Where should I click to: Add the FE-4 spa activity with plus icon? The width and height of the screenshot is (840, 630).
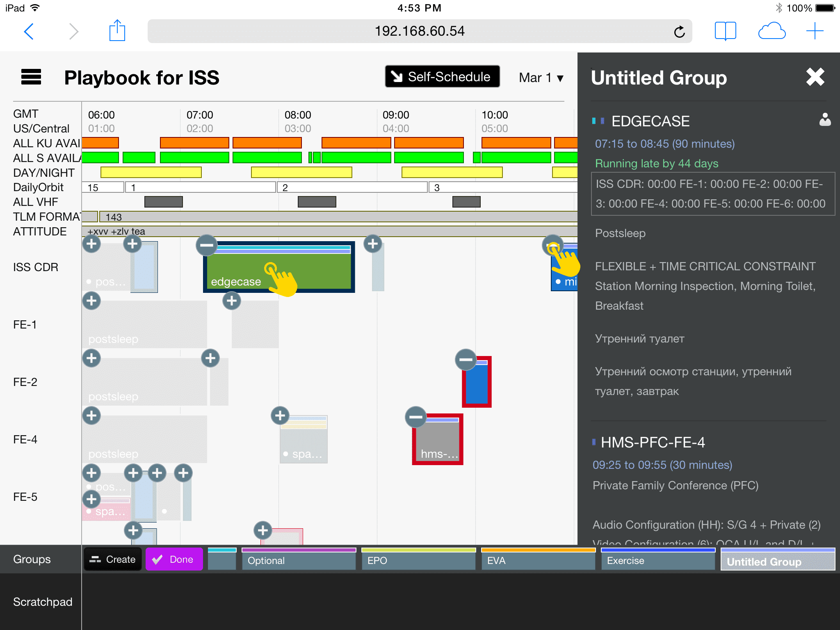(280, 415)
